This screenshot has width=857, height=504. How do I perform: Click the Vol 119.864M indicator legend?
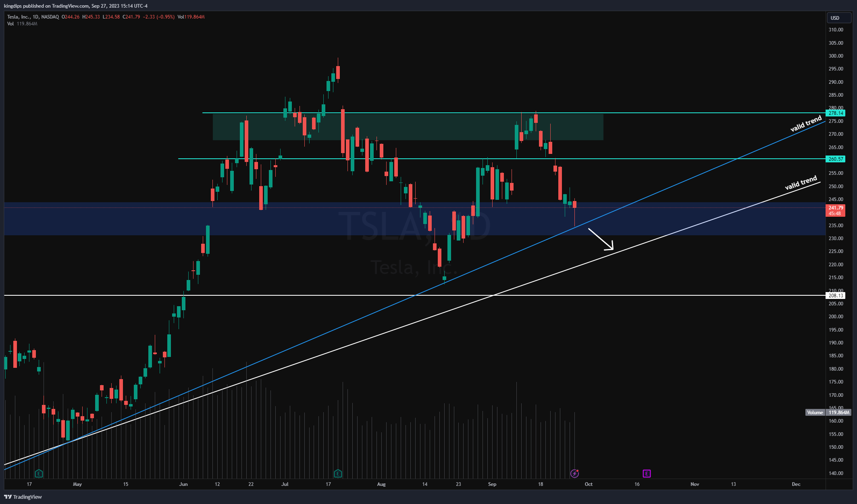point(22,24)
